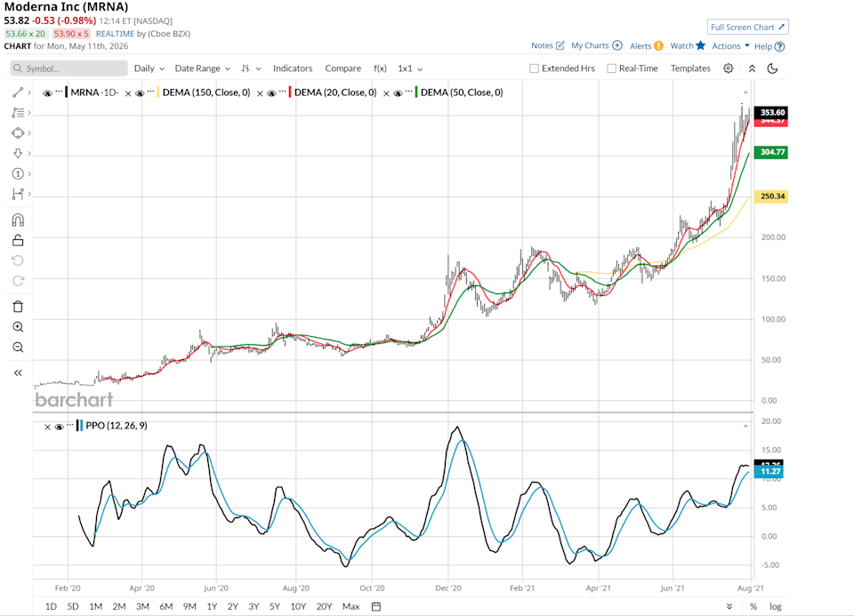Hide the MRNA price series
The width and height of the screenshot is (854, 616).
47,93
